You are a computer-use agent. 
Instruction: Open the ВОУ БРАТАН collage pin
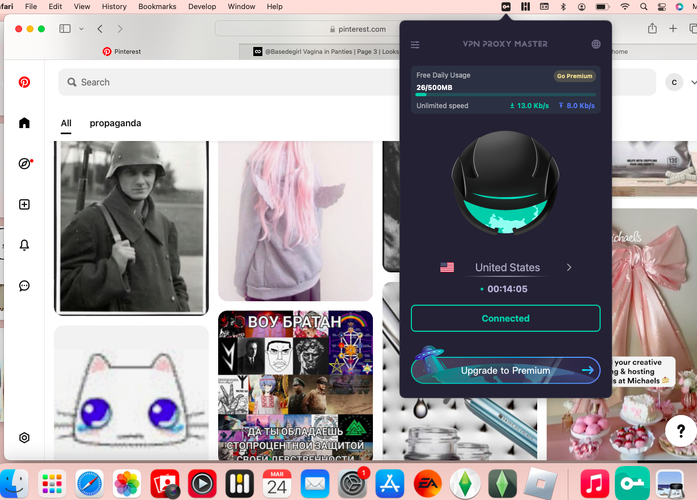295,385
